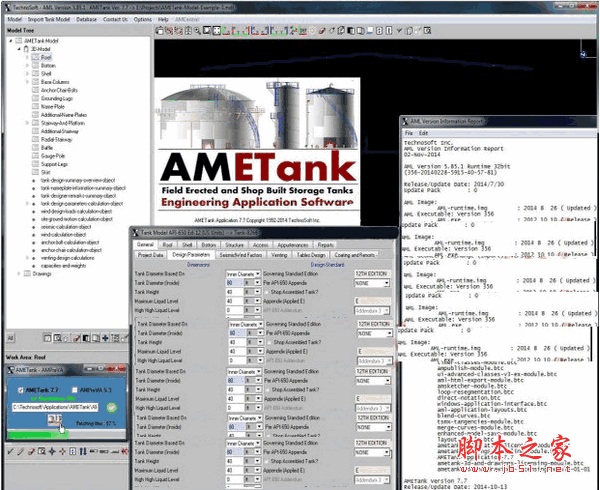Tick the AMETank 7.7 checkbox
600x490 pixels.
[x=20, y=390]
